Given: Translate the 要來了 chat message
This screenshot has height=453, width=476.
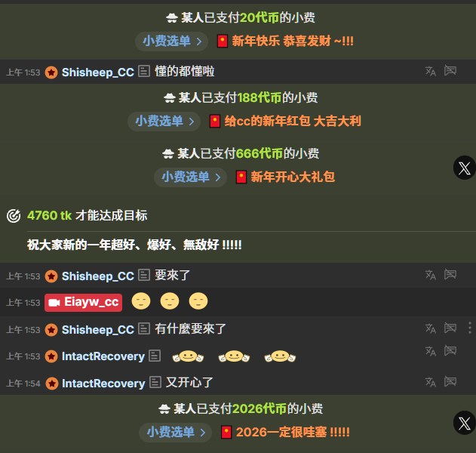Looking at the screenshot, I should 431,275.
